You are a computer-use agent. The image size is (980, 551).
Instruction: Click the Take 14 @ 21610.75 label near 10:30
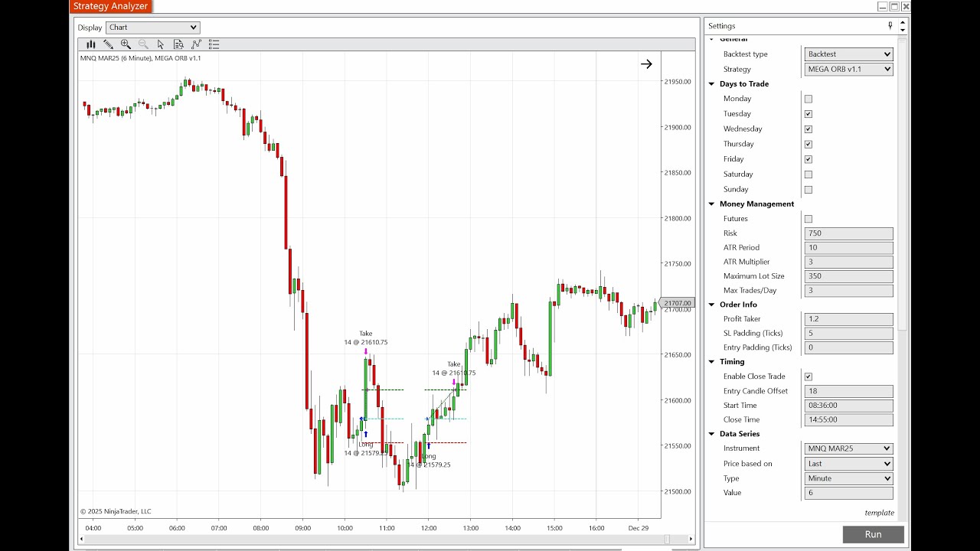click(366, 338)
